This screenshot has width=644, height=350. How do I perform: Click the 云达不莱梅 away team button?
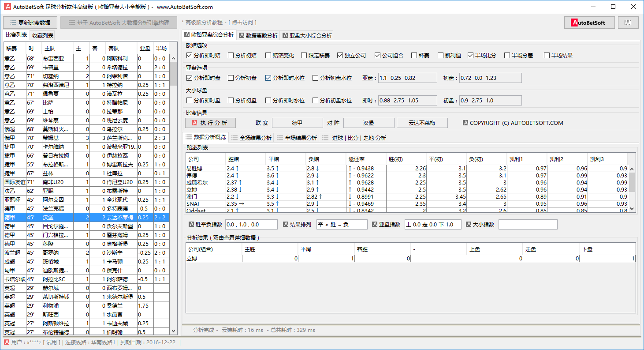pos(422,123)
